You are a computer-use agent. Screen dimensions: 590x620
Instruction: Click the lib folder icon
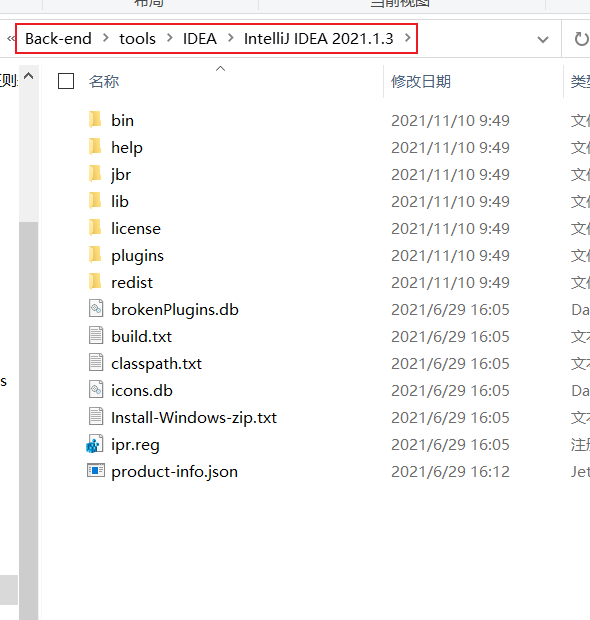click(95, 201)
